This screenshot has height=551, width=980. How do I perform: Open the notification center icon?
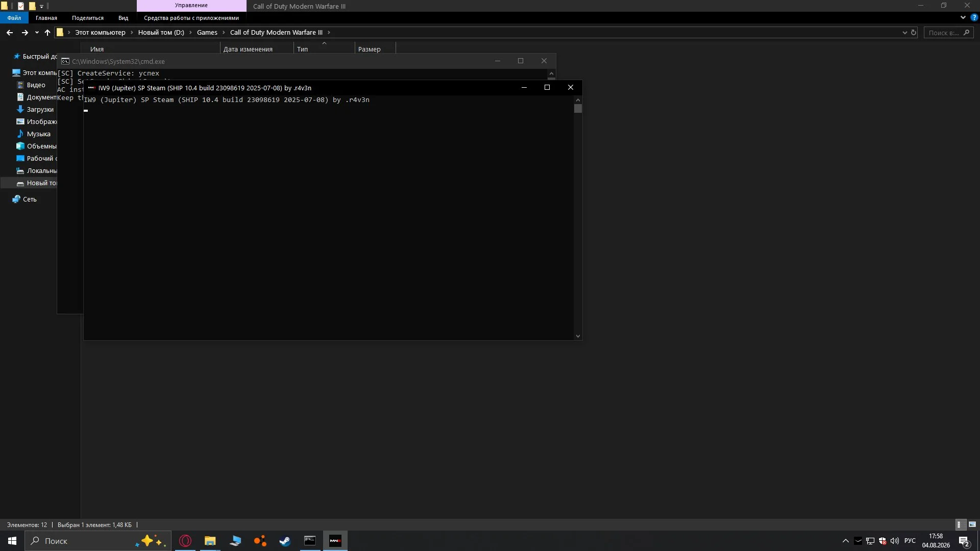(964, 541)
